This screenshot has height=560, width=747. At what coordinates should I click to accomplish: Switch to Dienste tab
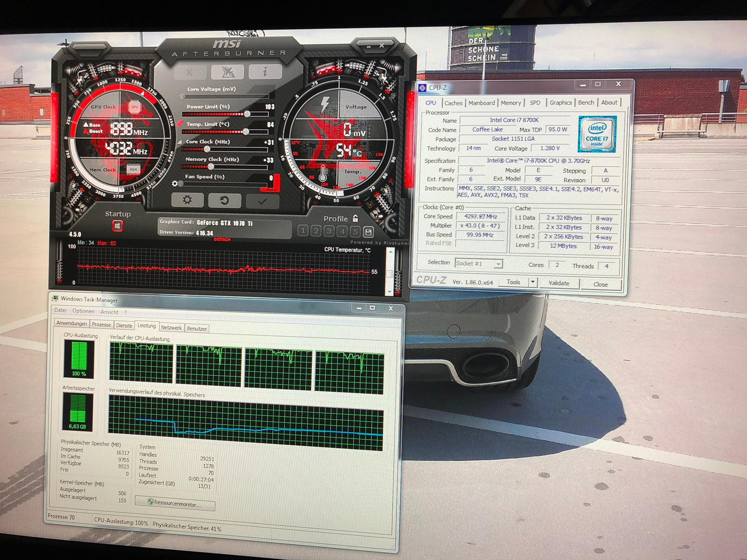(x=124, y=326)
